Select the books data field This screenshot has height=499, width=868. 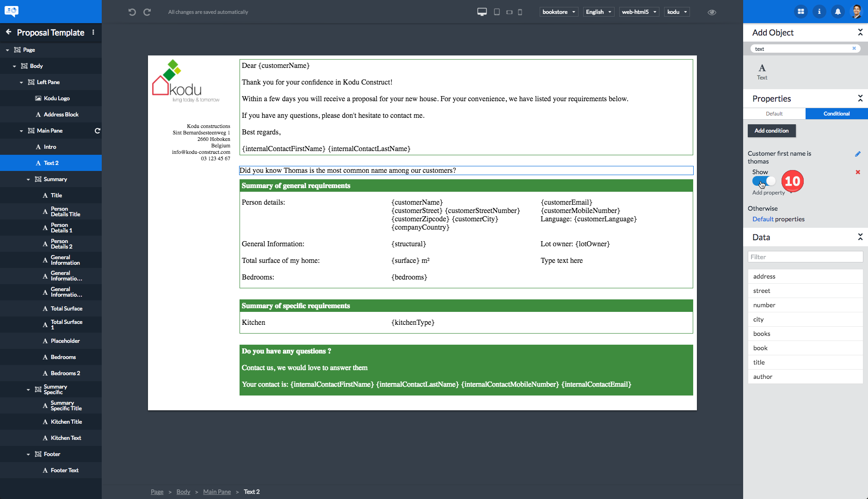click(805, 334)
